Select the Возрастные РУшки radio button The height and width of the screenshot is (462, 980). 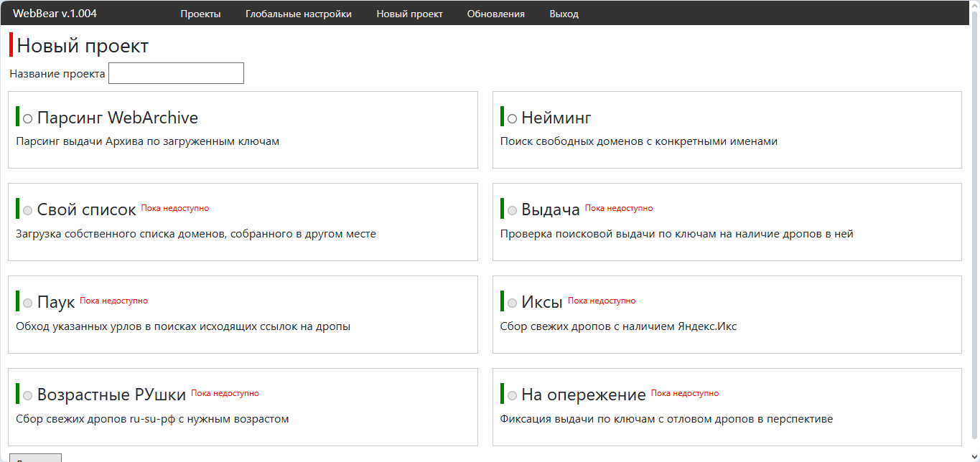(x=28, y=395)
